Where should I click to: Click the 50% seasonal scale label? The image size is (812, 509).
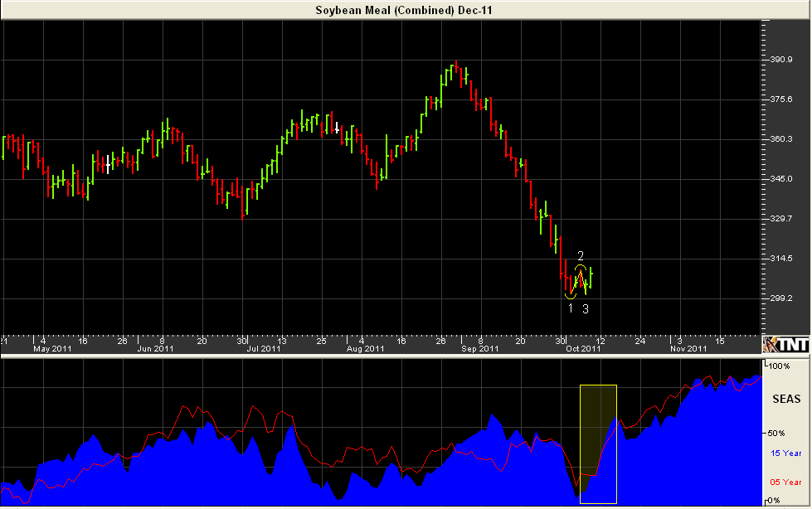coord(776,434)
